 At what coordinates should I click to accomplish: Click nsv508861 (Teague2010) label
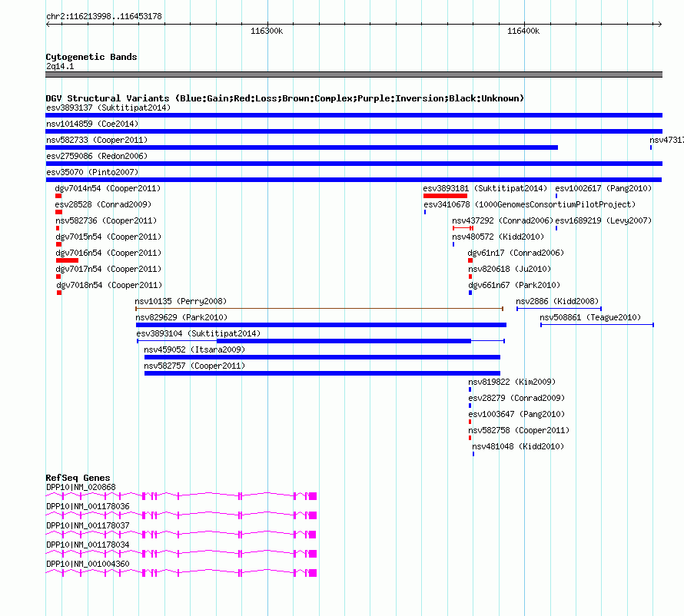click(x=590, y=317)
